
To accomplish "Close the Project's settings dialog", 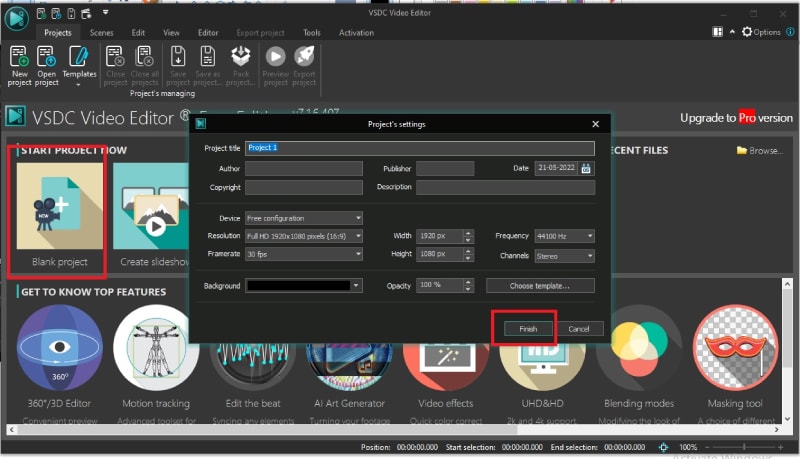I will pyautogui.click(x=595, y=124).
